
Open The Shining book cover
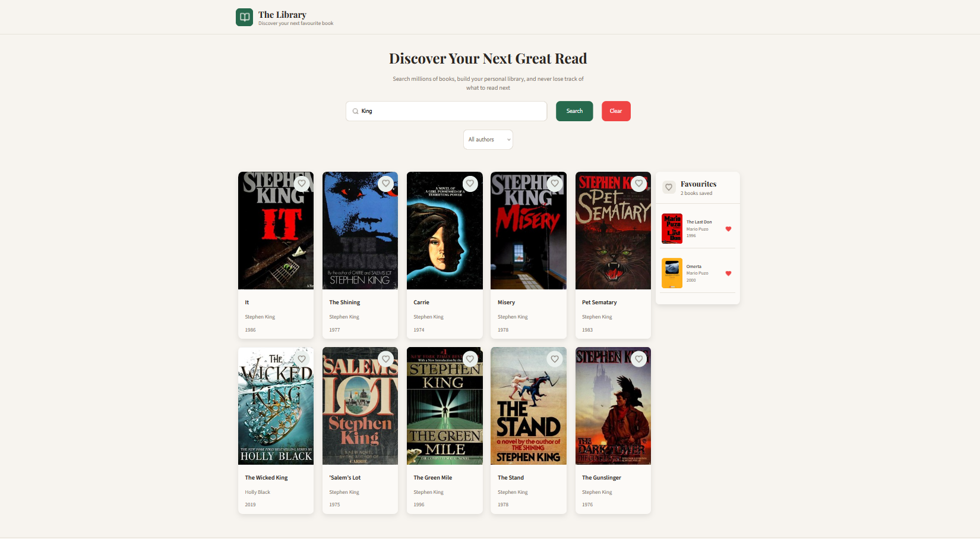coord(360,231)
